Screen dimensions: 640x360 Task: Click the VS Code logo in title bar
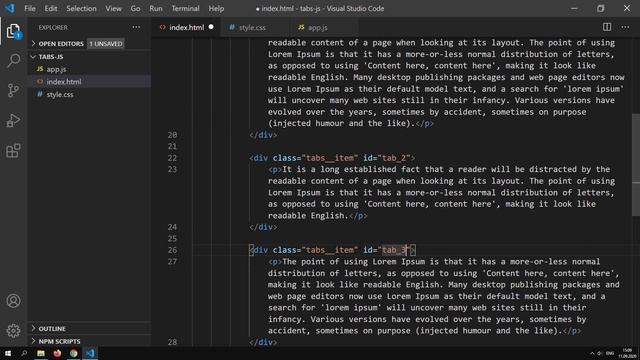coord(10,8)
